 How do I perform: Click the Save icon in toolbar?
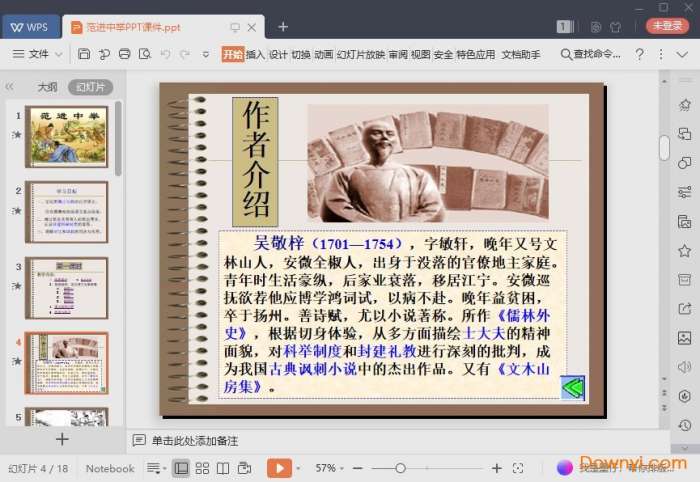coord(84,54)
